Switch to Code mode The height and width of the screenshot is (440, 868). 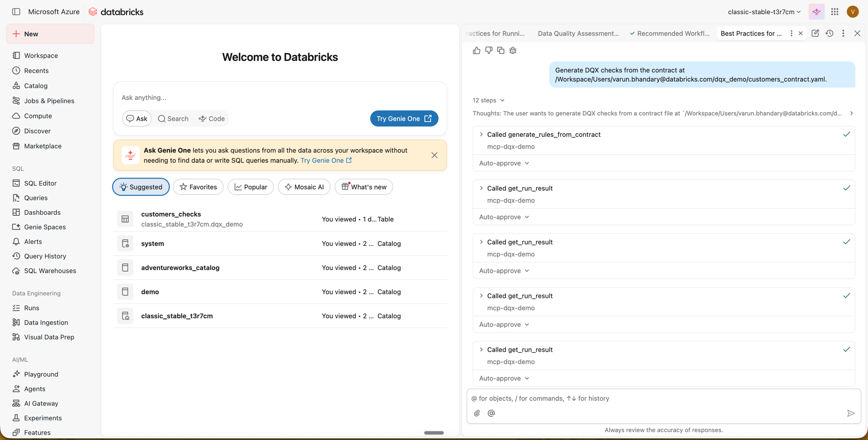pos(212,119)
